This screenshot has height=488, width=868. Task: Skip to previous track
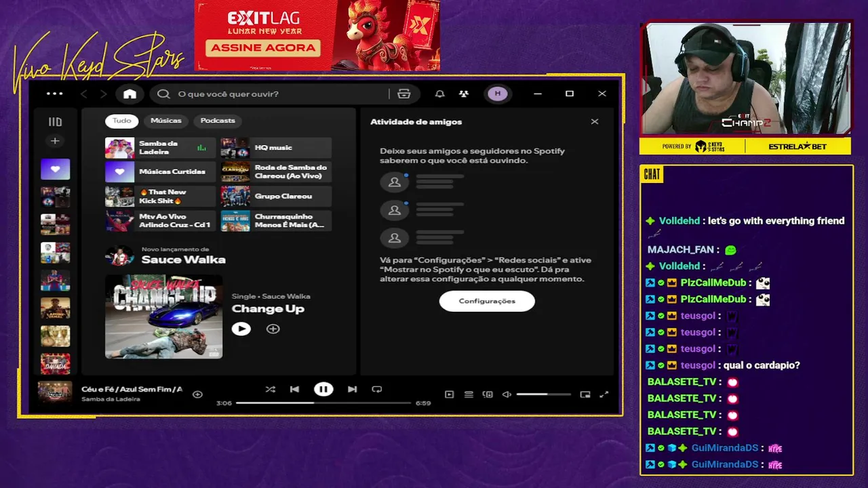click(294, 389)
